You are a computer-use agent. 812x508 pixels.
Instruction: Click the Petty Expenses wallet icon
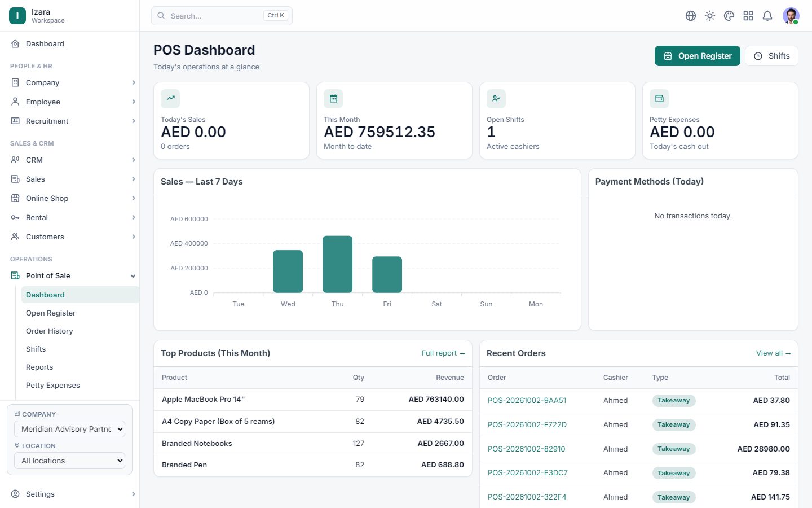tap(659, 99)
